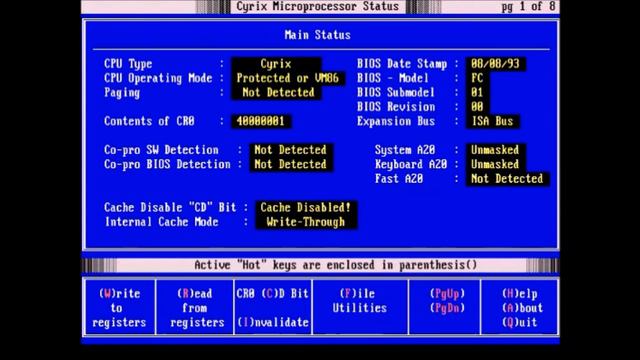Open the (A)bout option
Image resolution: width=640 pixels, height=360 pixels.
click(522, 308)
